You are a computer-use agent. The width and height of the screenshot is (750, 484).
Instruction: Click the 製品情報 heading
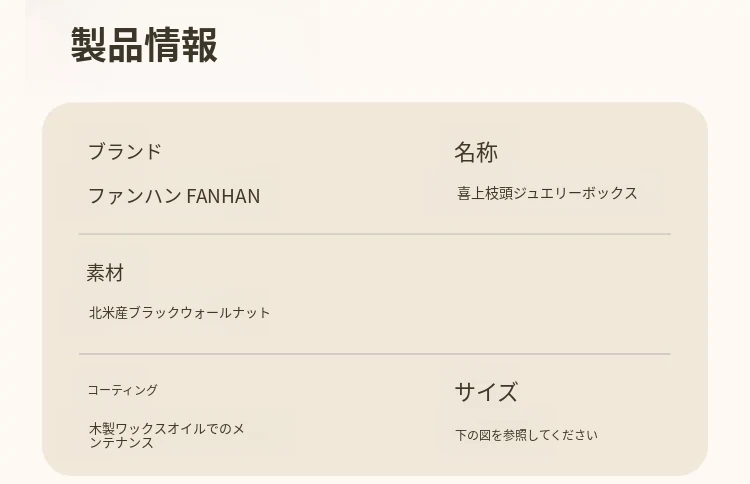[x=144, y=46]
